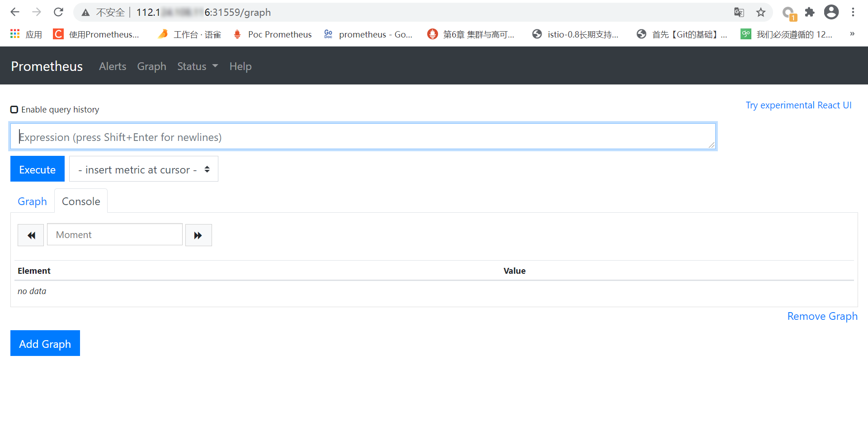This screenshot has width=868, height=435.
Task: Click the Value column header
Action: click(x=514, y=271)
